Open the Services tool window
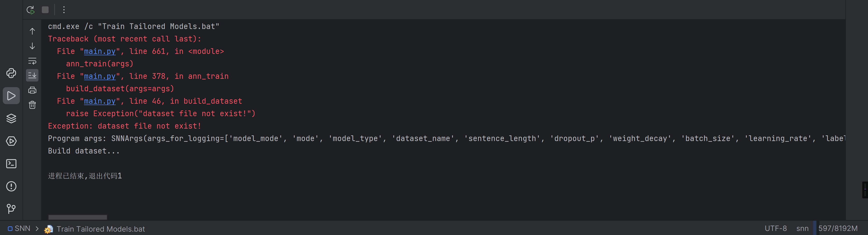 click(11, 141)
